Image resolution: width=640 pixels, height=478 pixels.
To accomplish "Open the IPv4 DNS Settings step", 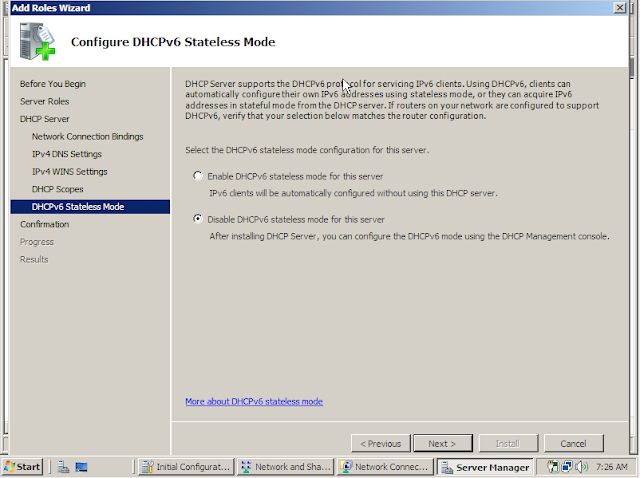I will (67, 154).
